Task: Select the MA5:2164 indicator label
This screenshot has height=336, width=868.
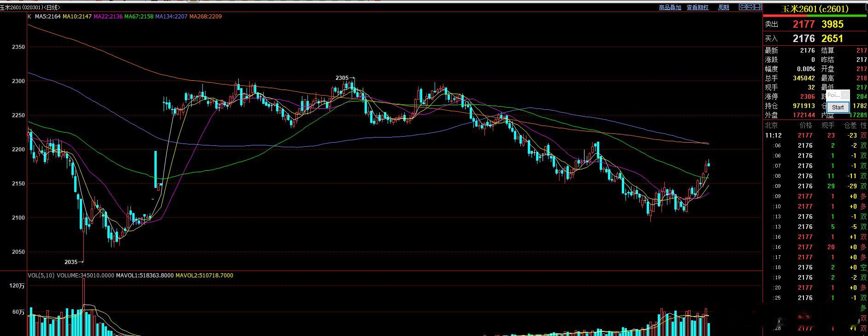Action: [48, 17]
